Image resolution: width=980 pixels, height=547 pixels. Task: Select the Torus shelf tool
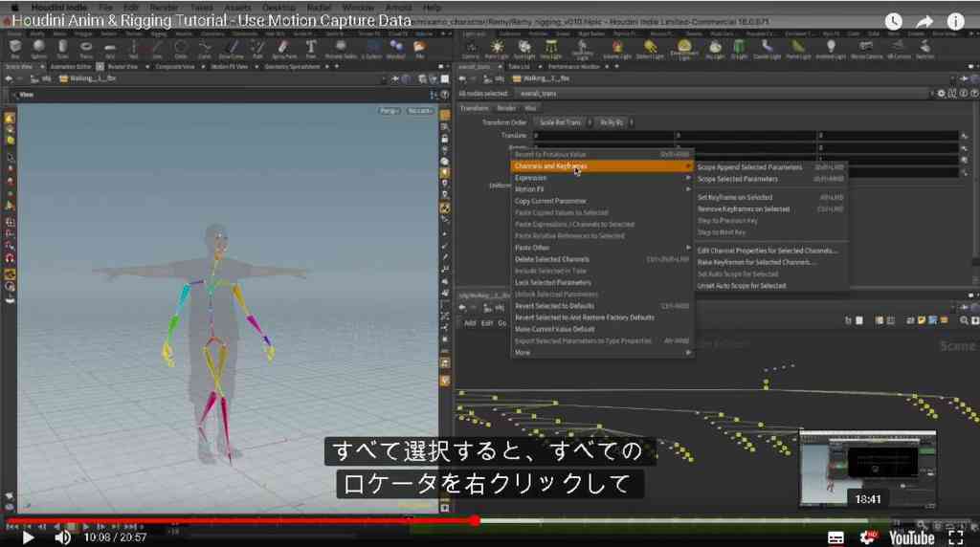[x=86, y=49]
